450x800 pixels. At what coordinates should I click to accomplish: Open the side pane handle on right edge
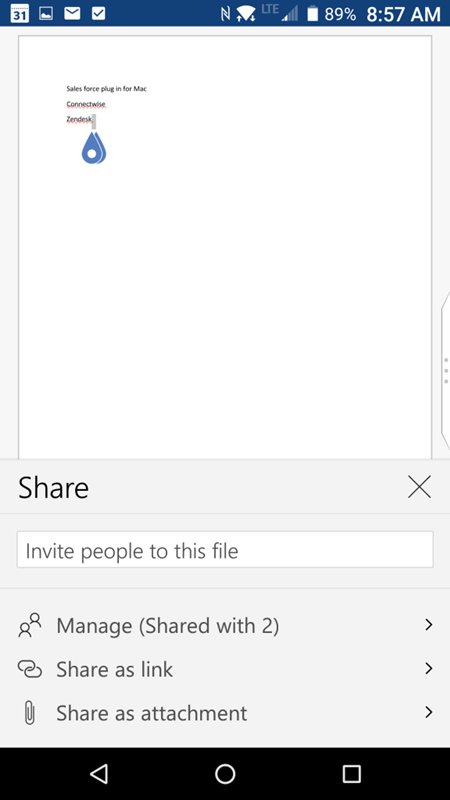[445, 370]
